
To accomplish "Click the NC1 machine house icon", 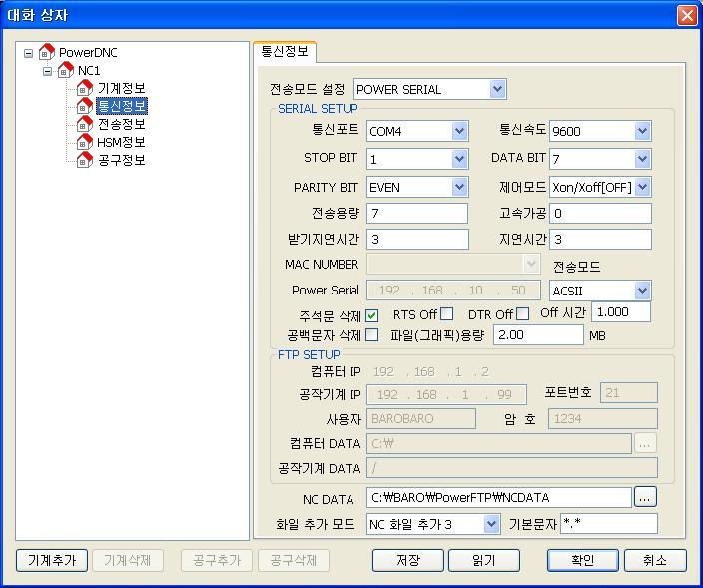I will click(66, 70).
